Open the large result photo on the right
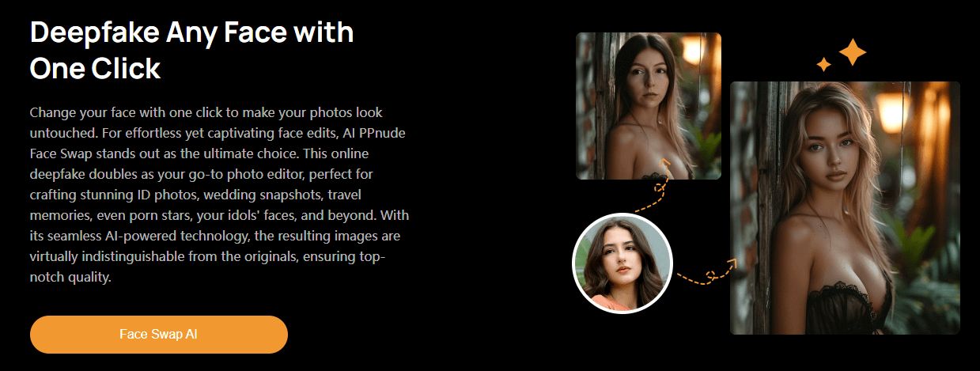Screen dimensions: 980x371 click(845, 208)
